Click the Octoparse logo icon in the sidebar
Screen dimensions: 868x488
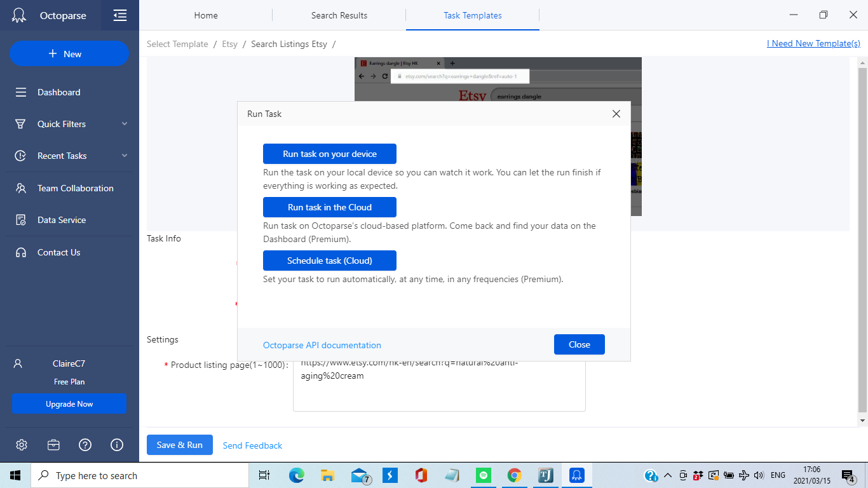(19, 15)
